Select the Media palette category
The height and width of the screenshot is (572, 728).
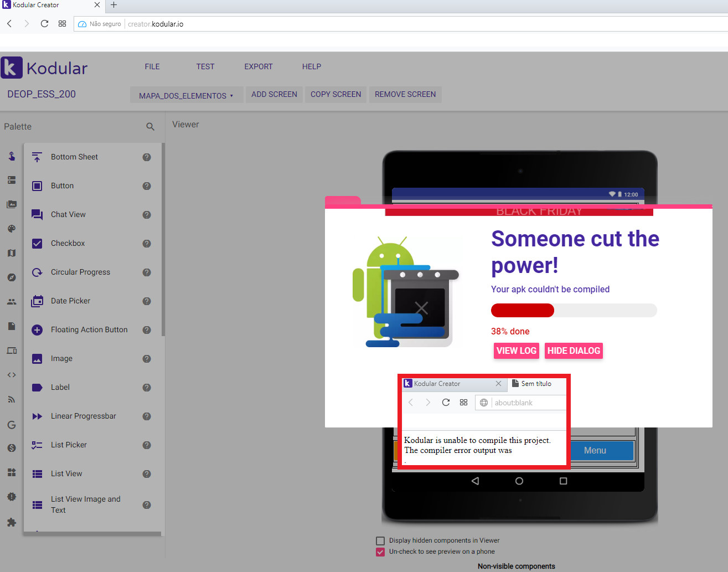pyautogui.click(x=11, y=204)
